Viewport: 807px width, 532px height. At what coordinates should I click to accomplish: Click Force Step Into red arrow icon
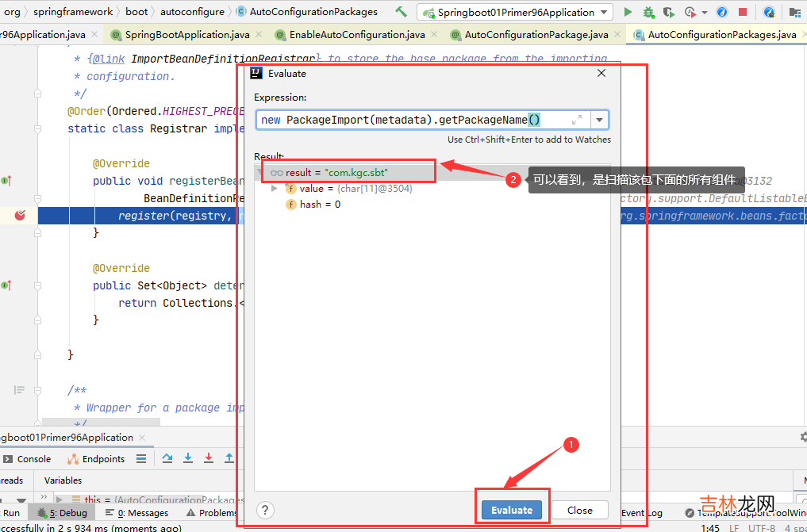(209, 458)
